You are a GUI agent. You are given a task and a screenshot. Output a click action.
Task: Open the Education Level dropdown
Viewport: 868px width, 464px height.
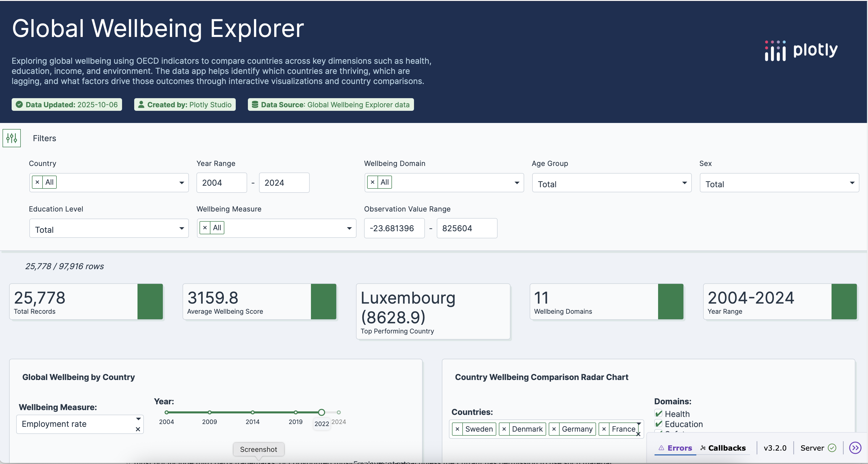coord(109,229)
